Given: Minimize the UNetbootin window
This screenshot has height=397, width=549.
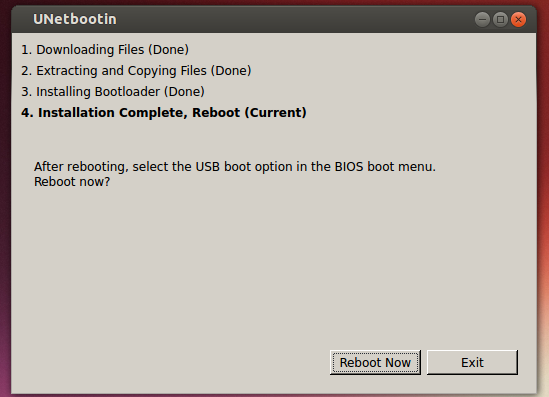Looking at the screenshot, I should (482, 20).
